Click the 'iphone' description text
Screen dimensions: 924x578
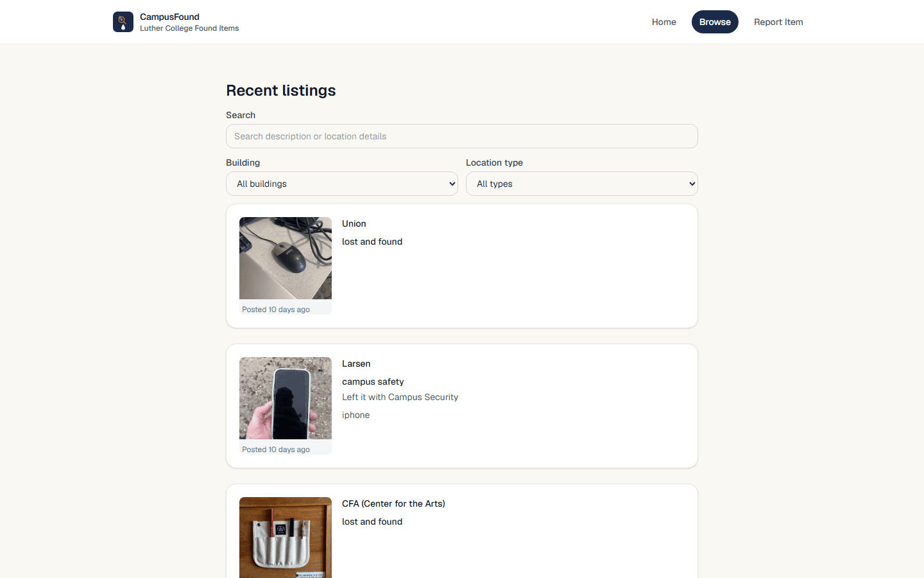pyautogui.click(x=356, y=415)
